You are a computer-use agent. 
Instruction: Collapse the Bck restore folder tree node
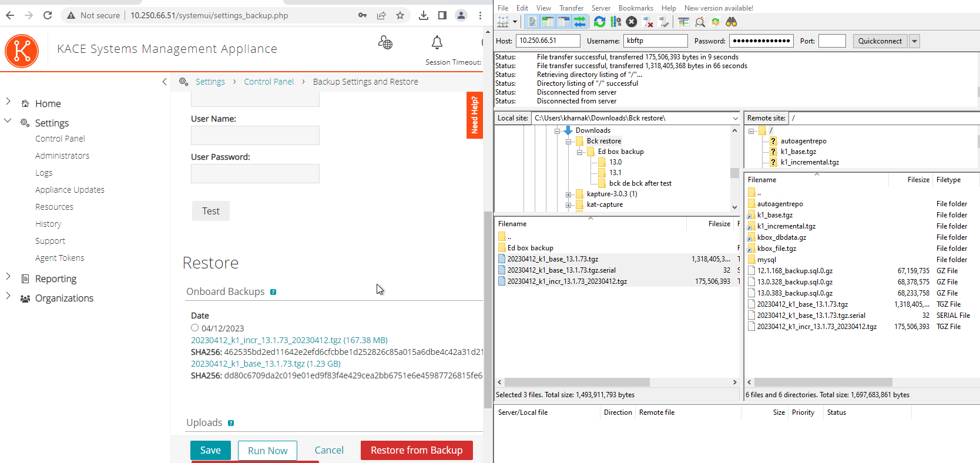569,142
